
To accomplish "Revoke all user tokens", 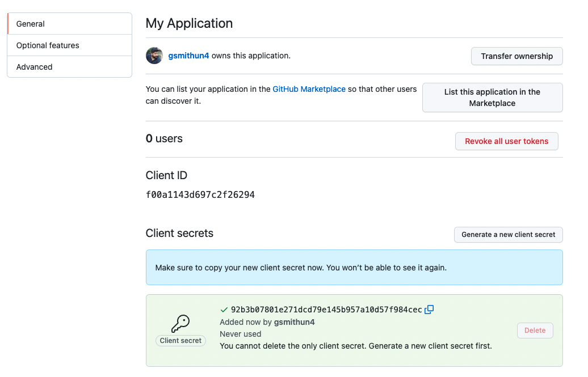I will (x=506, y=141).
